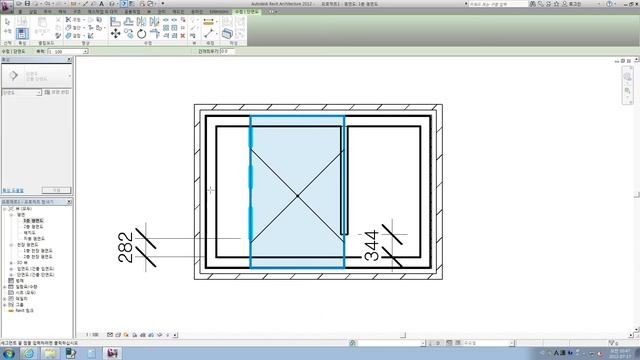Toggle Shadows in view control bar
The image size is (640, 360).
(x=135, y=335)
